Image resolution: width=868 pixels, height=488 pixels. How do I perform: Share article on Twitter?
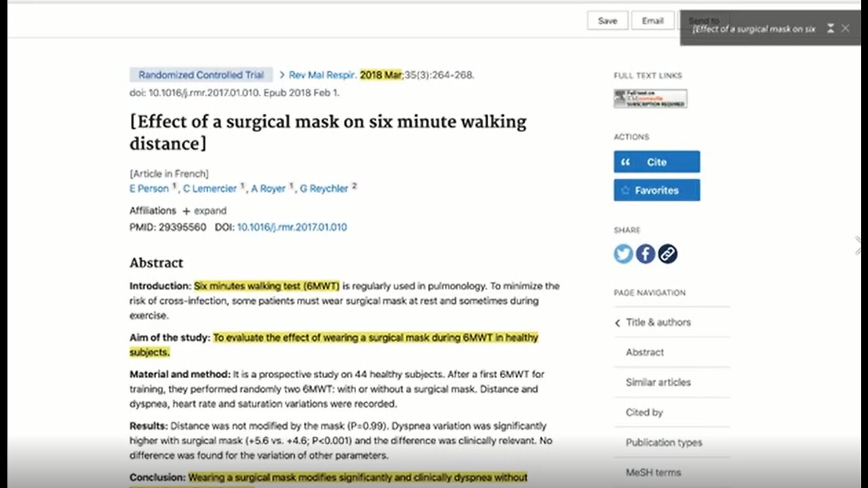point(623,254)
